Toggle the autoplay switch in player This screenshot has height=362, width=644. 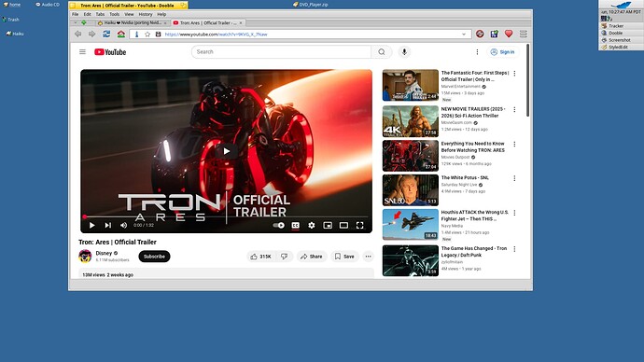278,225
